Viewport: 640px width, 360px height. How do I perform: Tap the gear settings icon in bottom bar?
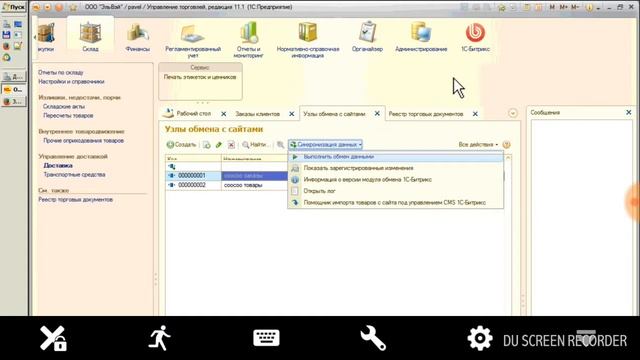480,338
